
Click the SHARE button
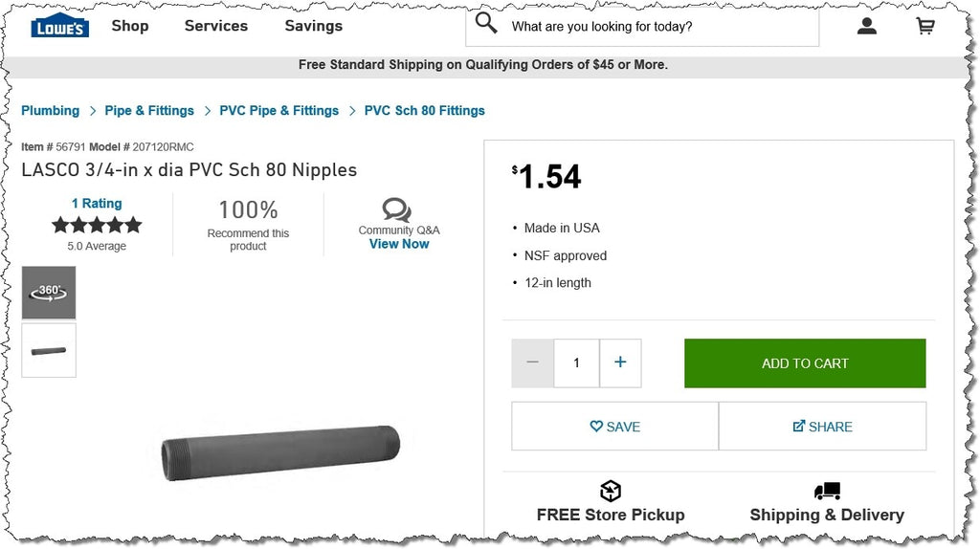pyautogui.click(x=822, y=426)
